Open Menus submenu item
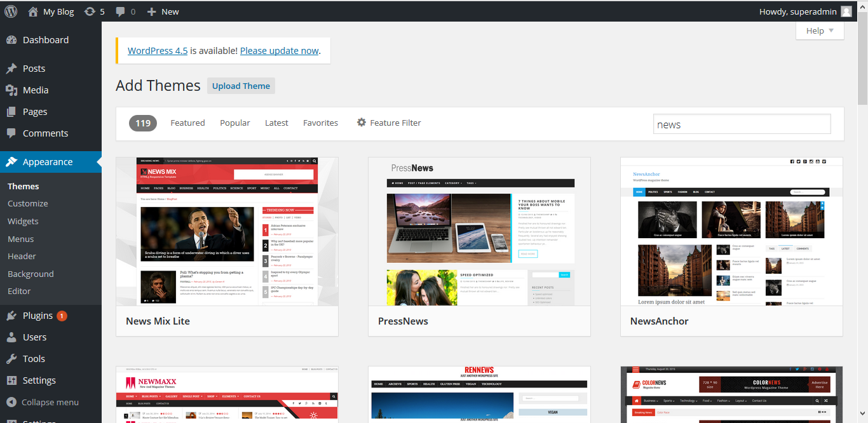 (21, 239)
